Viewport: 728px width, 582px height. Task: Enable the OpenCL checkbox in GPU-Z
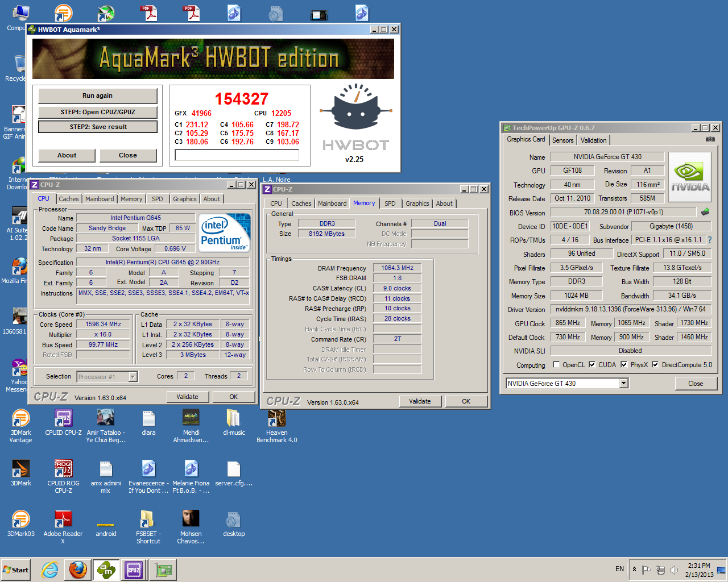pos(556,365)
